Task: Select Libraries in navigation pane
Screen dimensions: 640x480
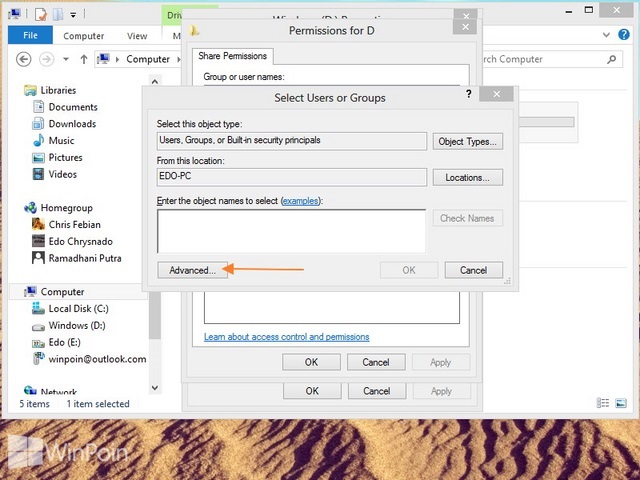Action: (58, 90)
